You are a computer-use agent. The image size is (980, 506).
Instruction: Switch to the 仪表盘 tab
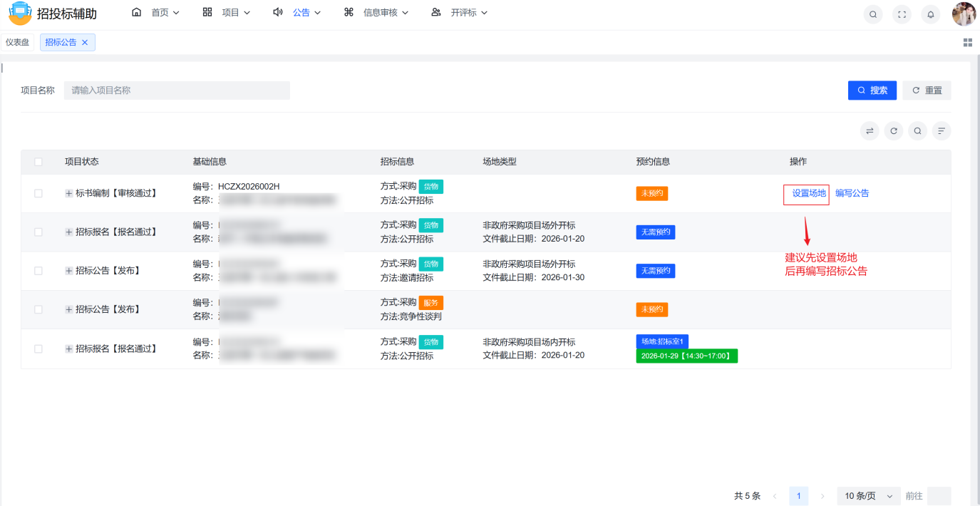pos(17,42)
